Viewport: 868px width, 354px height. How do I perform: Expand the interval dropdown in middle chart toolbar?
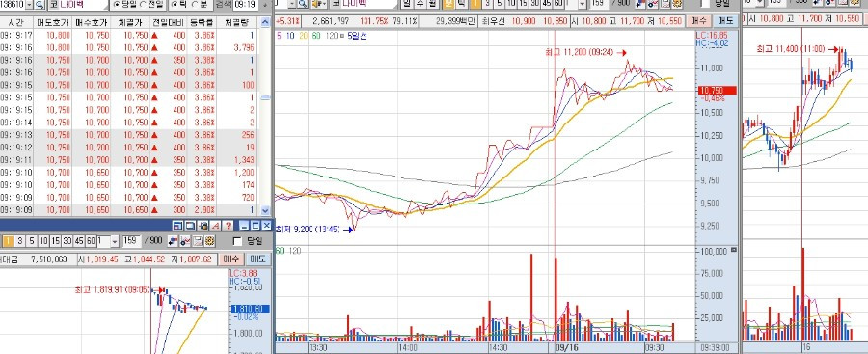click(x=583, y=4)
